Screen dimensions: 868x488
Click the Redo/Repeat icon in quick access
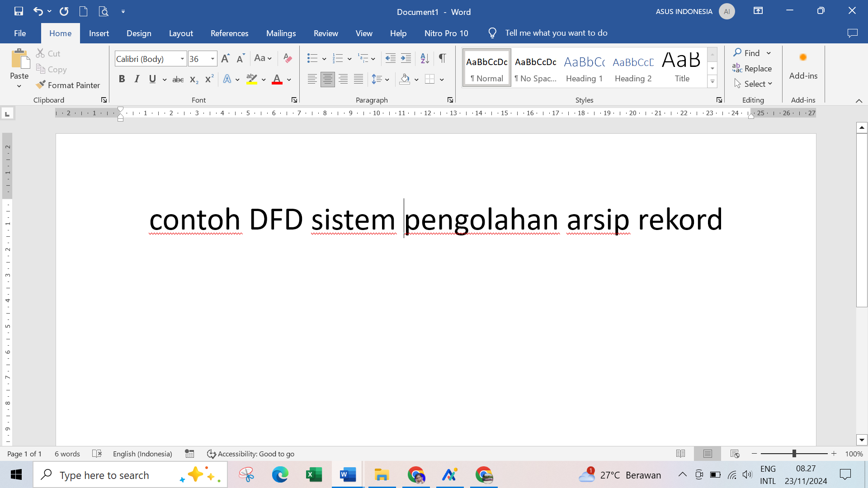click(64, 11)
